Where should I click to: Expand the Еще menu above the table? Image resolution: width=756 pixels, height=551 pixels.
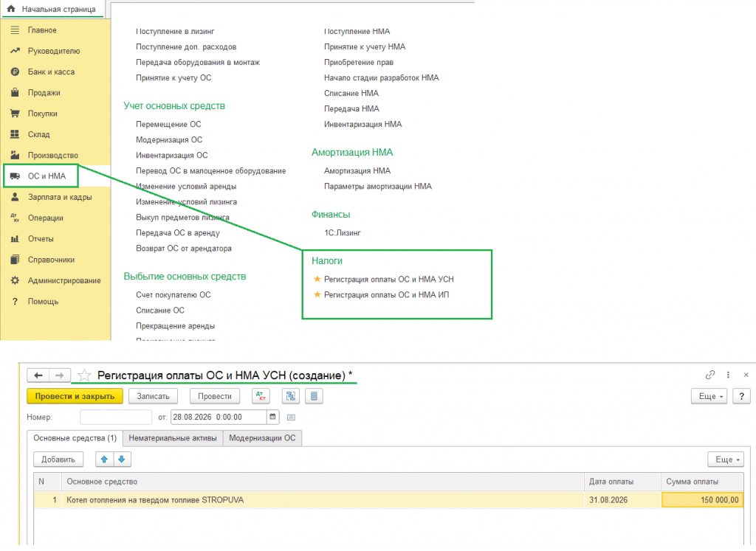pos(726,460)
